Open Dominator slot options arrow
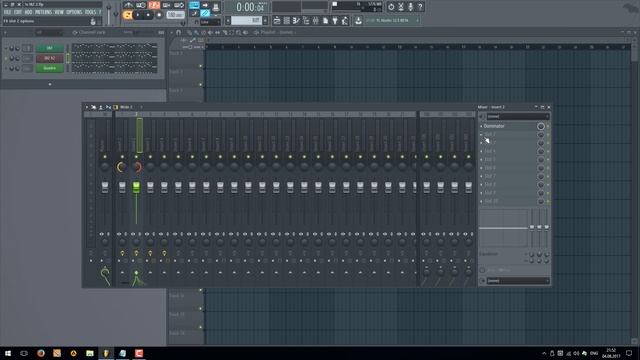The image size is (640, 360). (x=481, y=126)
